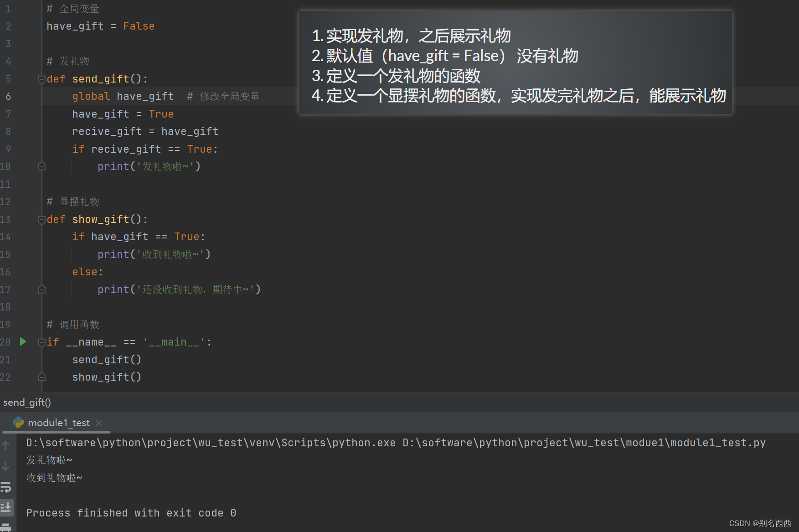Screen dimensions: 799x532
Task: Click the fold end marker at line 17
Action: (42, 289)
